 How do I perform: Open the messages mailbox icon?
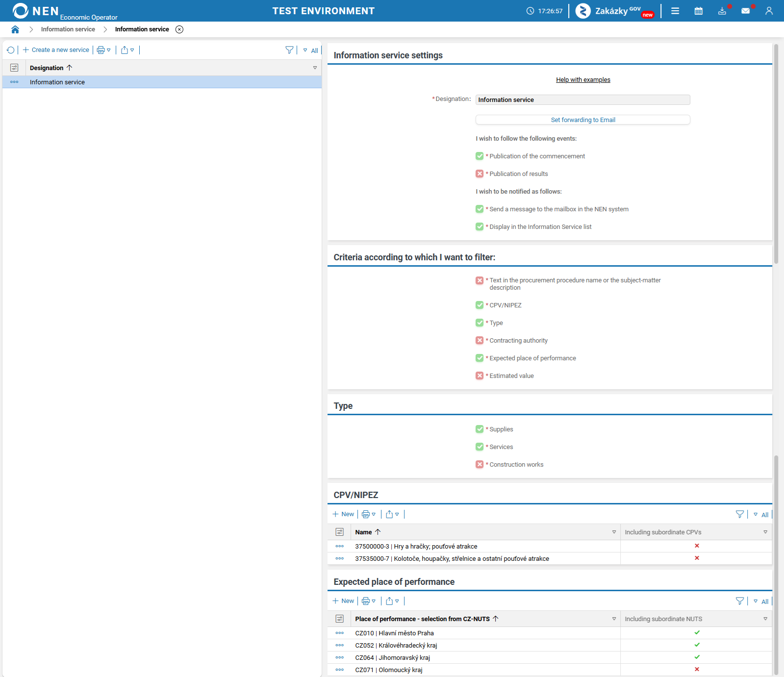pyautogui.click(x=746, y=11)
